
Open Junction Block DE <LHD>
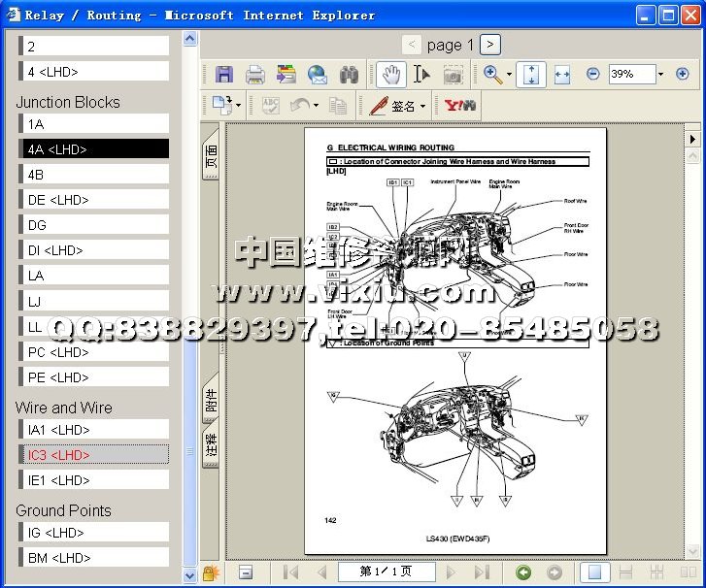93,200
